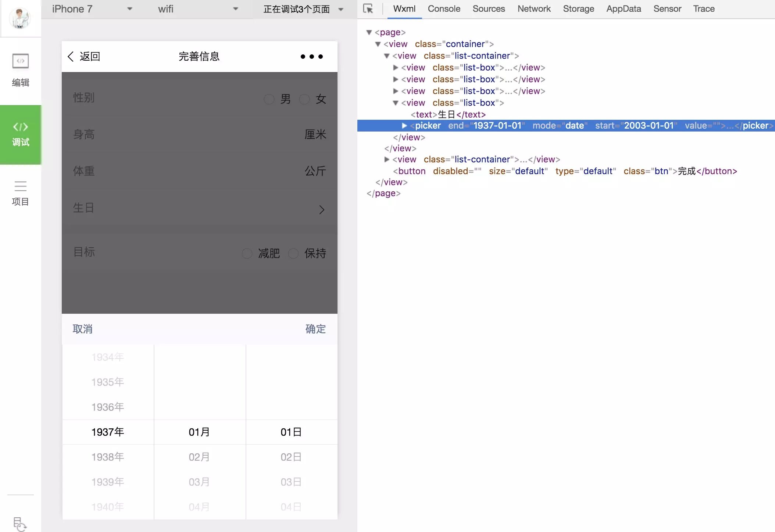
Task: Switch to the AppData tab
Action: (624, 9)
